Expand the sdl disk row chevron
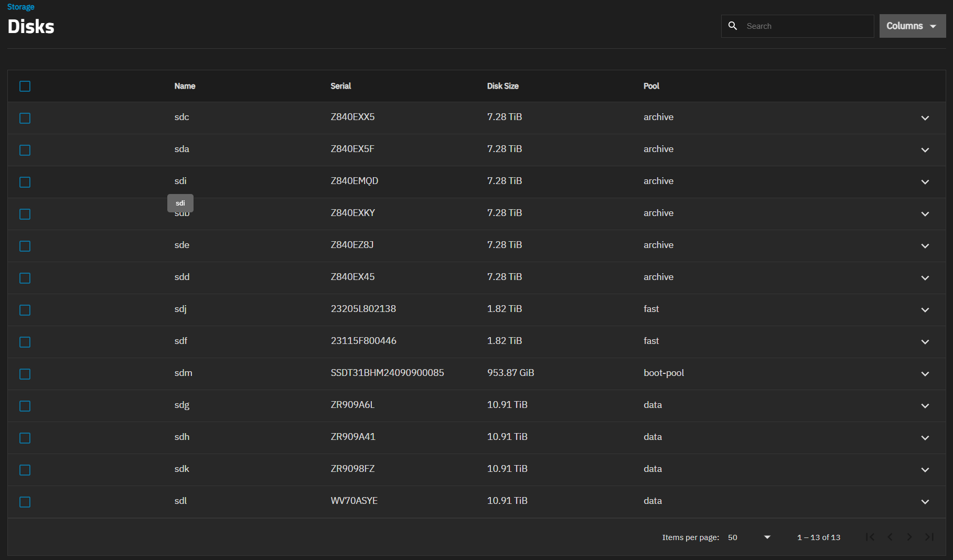Image resolution: width=953 pixels, height=560 pixels. tap(925, 502)
